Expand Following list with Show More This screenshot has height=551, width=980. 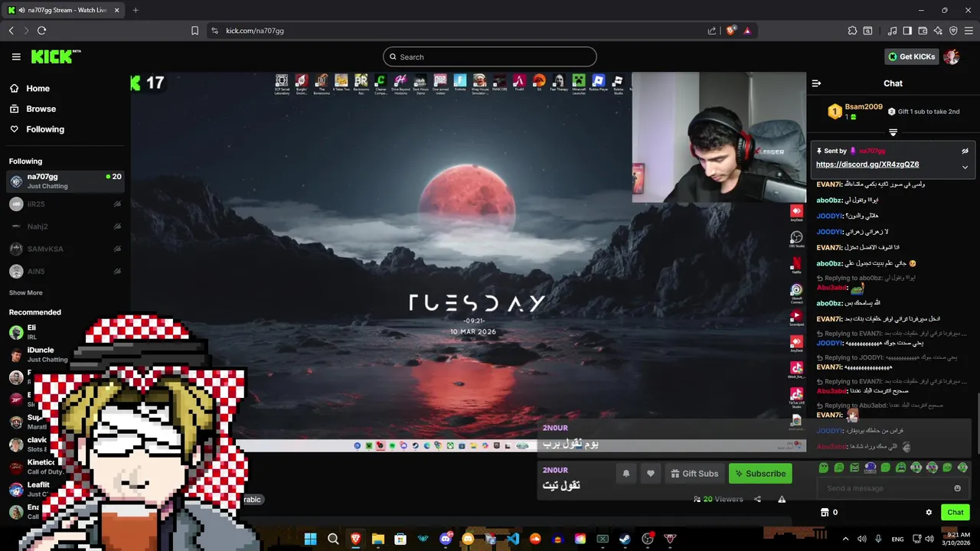coord(26,293)
